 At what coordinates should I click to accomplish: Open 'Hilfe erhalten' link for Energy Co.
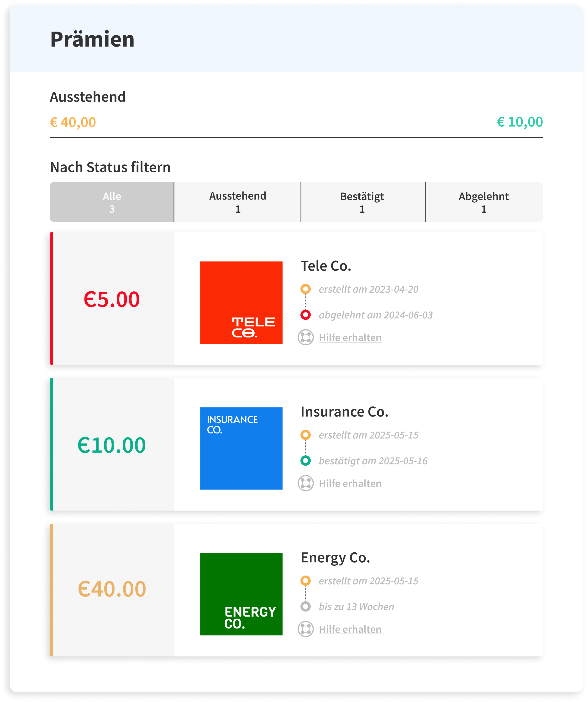pos(350,629)
